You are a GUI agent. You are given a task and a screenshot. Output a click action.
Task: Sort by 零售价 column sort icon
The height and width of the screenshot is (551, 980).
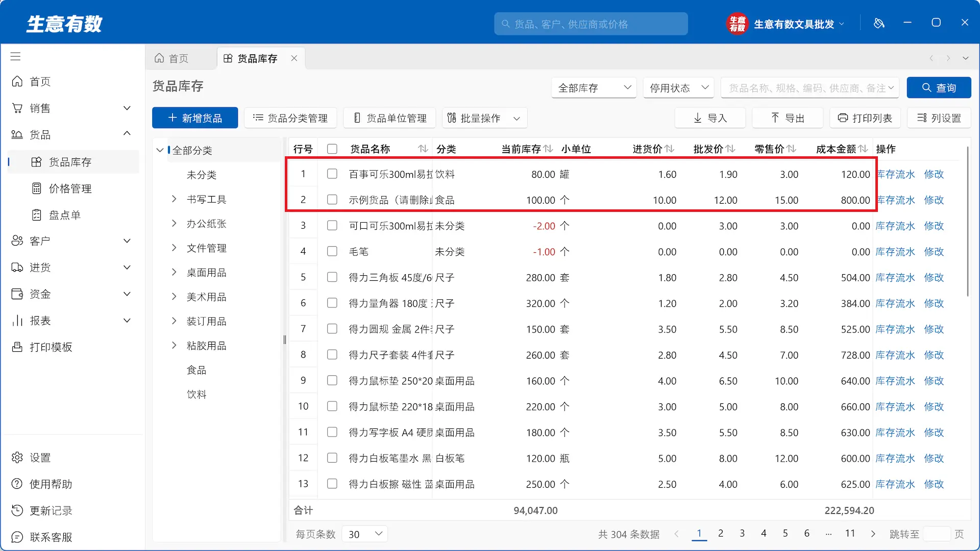791,149
